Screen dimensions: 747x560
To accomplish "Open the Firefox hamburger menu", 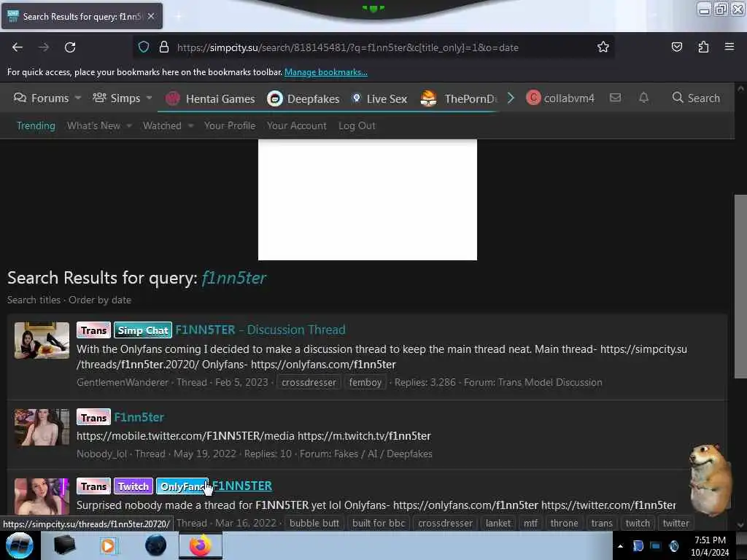I will [729, 47].
